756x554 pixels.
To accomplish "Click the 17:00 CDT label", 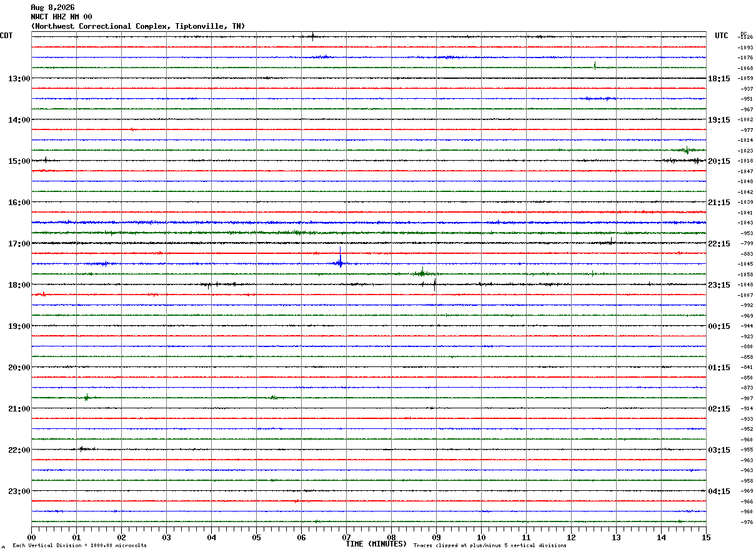I will click(19, 244).
